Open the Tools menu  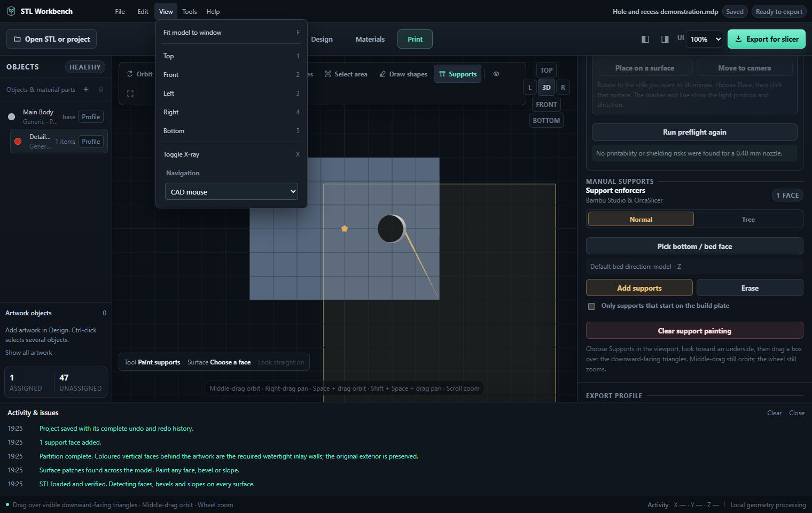coord(190,11)
